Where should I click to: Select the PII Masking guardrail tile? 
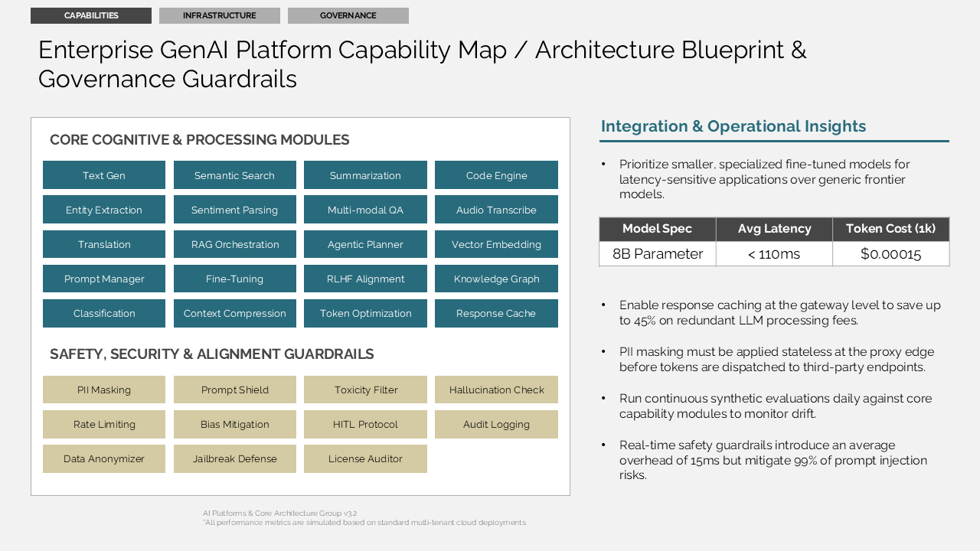[104, 390]
